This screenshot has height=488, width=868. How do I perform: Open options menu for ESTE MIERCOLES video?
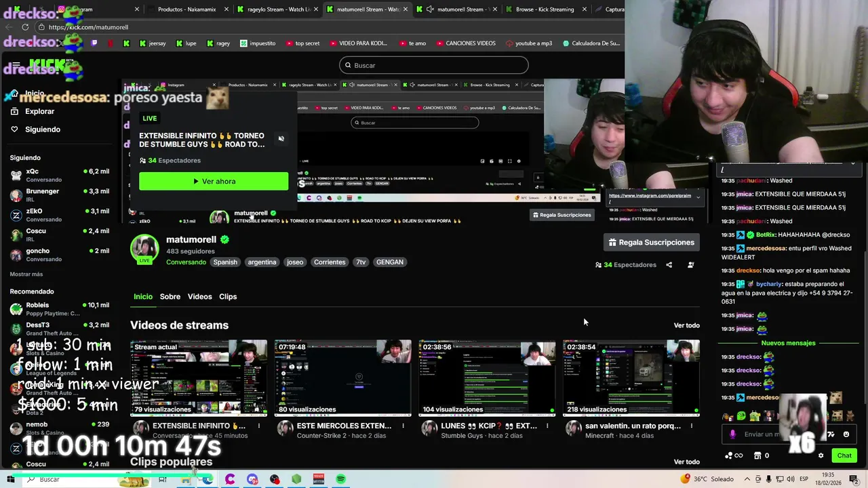[x=403, y=426]
